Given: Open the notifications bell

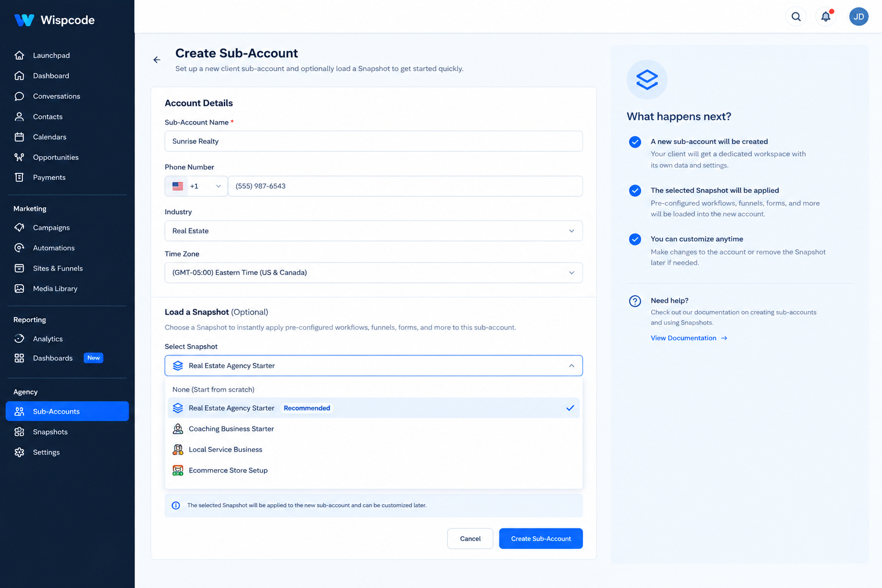Looking at the screenshot, I should [826, 17].
